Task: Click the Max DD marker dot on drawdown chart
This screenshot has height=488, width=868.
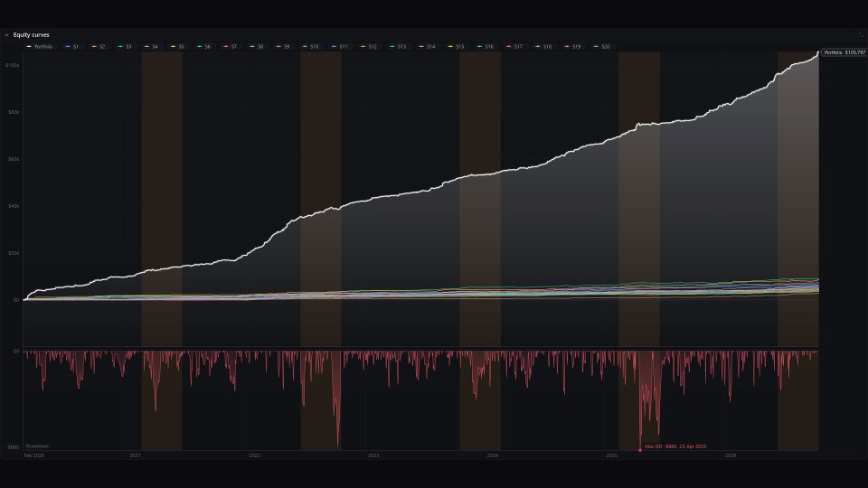Action: pyautogui.click(x=640, y=450)
